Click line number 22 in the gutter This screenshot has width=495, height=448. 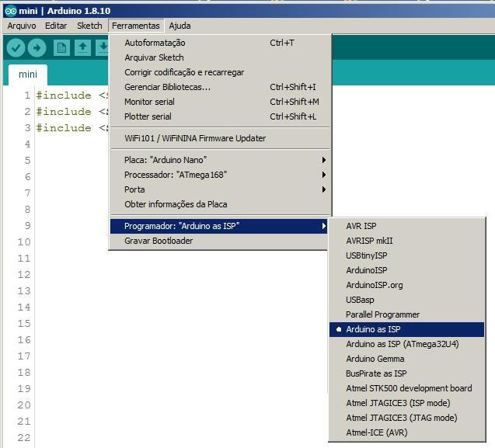[x=24, y=438]
